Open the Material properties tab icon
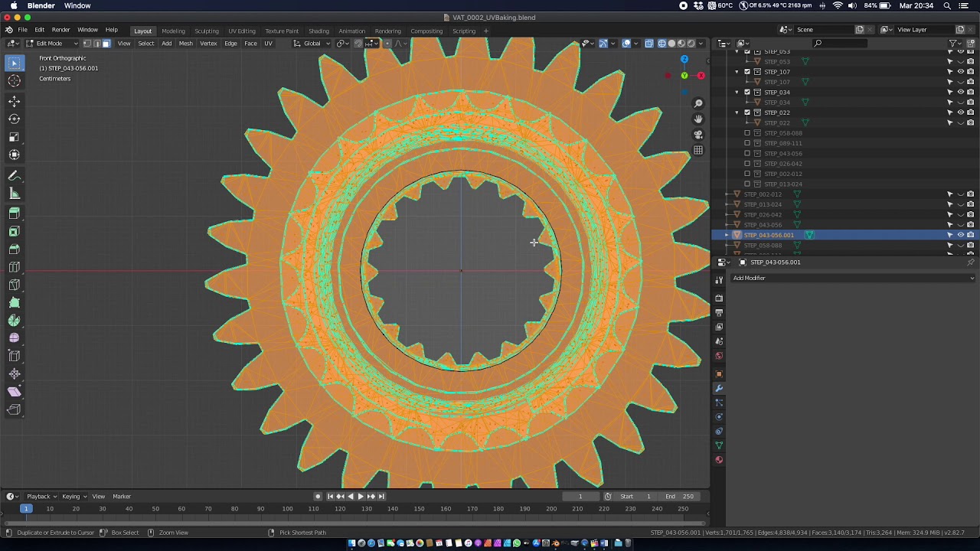 (719, 460)
